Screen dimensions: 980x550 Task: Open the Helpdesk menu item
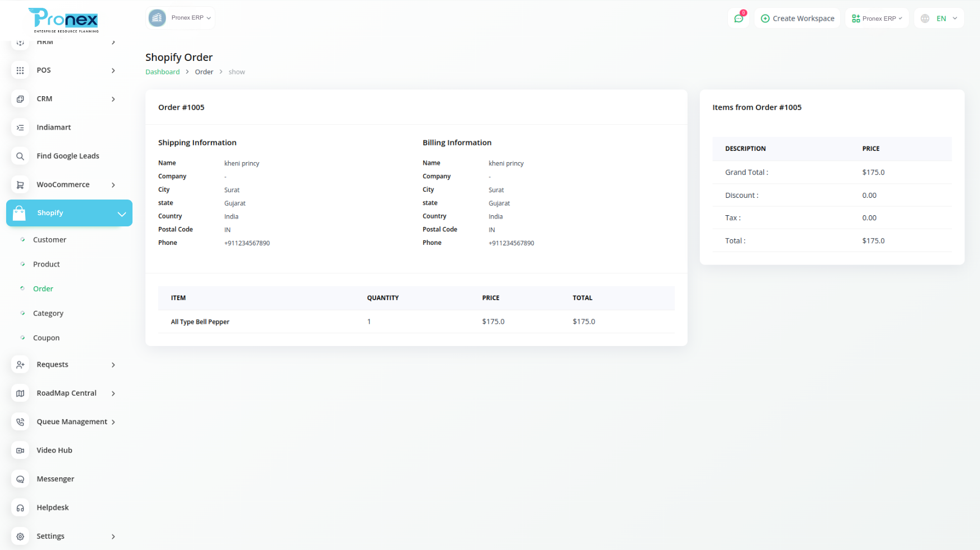[53, 508]
